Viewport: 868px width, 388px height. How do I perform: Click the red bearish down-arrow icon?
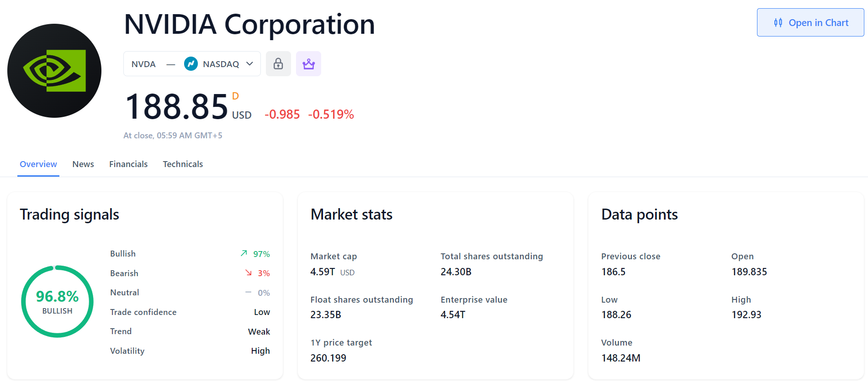(249, 273)
